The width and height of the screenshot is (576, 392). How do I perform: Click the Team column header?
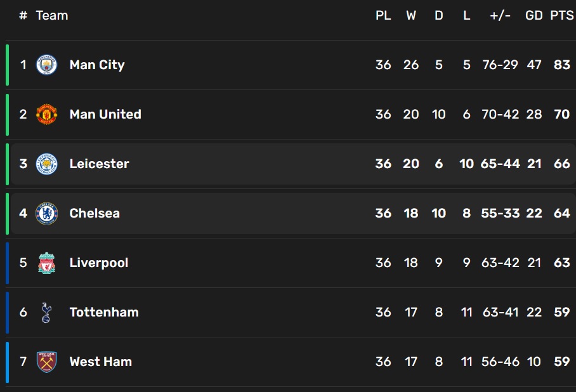click(52, 15)
